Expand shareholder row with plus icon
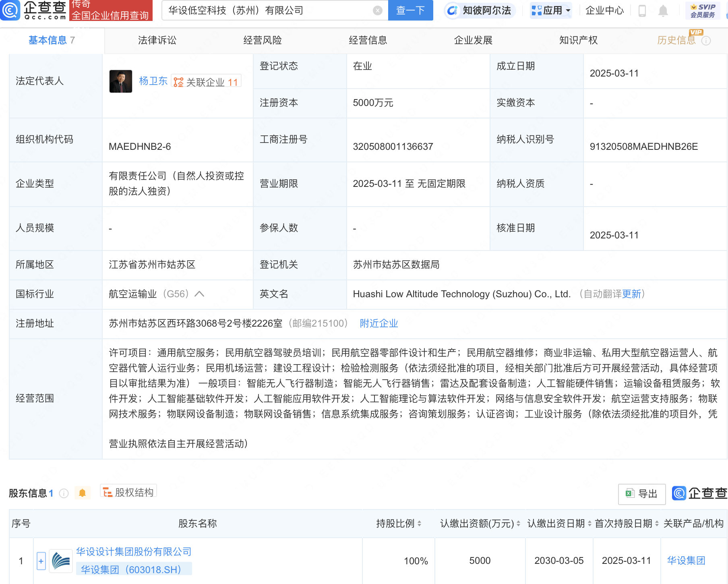The height and width of the screenshot is (584, 728). pos(41,561)
